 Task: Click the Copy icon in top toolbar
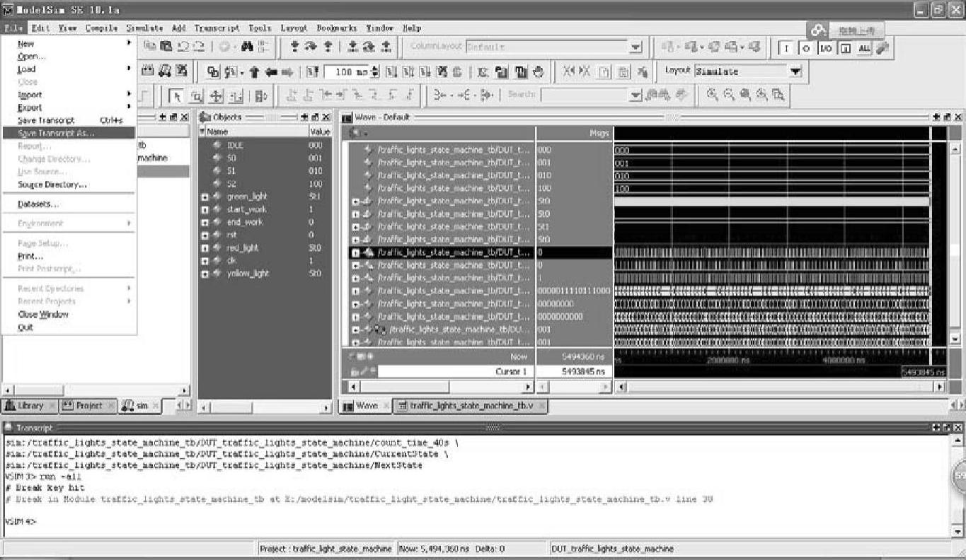tap(149, 47)
